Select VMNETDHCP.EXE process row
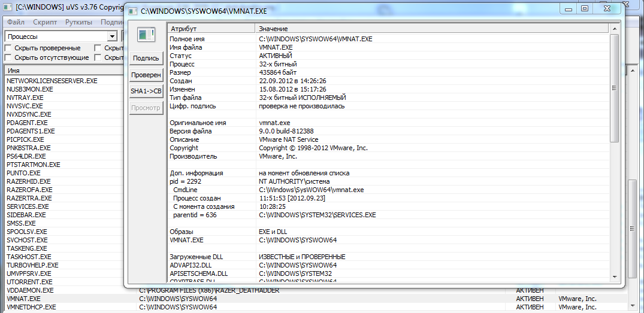 [x=316, y=307]
